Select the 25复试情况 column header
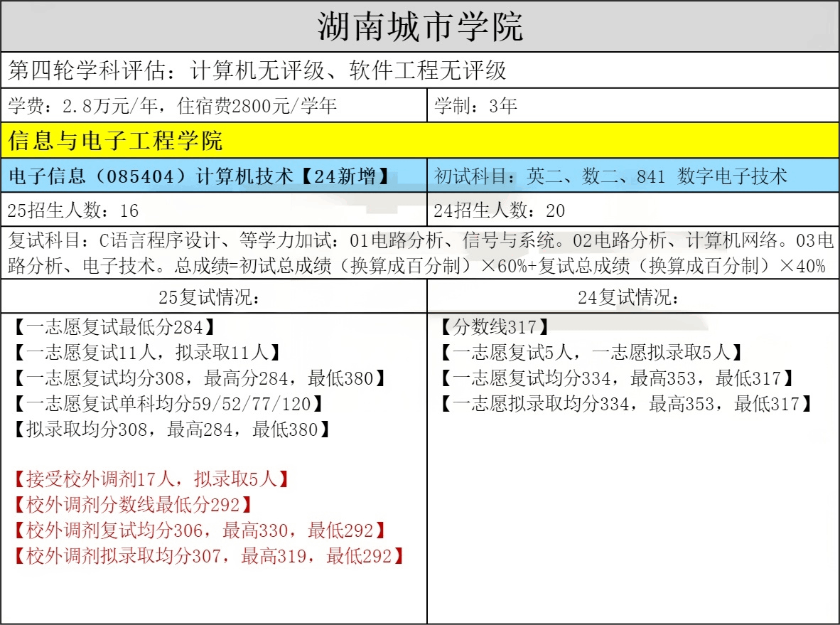 coord(213,298)
